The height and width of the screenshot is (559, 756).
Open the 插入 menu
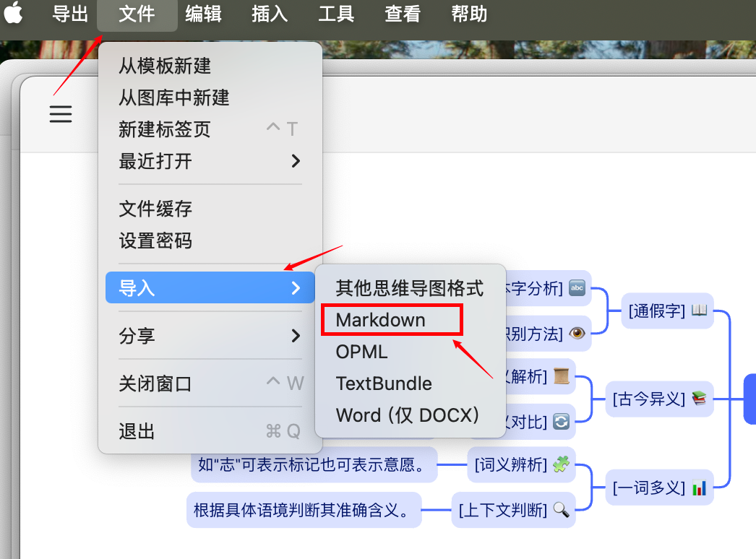270,14
